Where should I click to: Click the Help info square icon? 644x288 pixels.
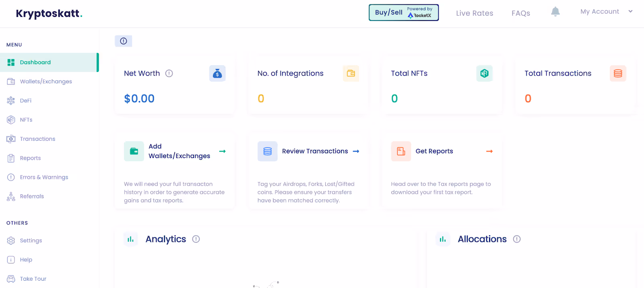(11, 260)
